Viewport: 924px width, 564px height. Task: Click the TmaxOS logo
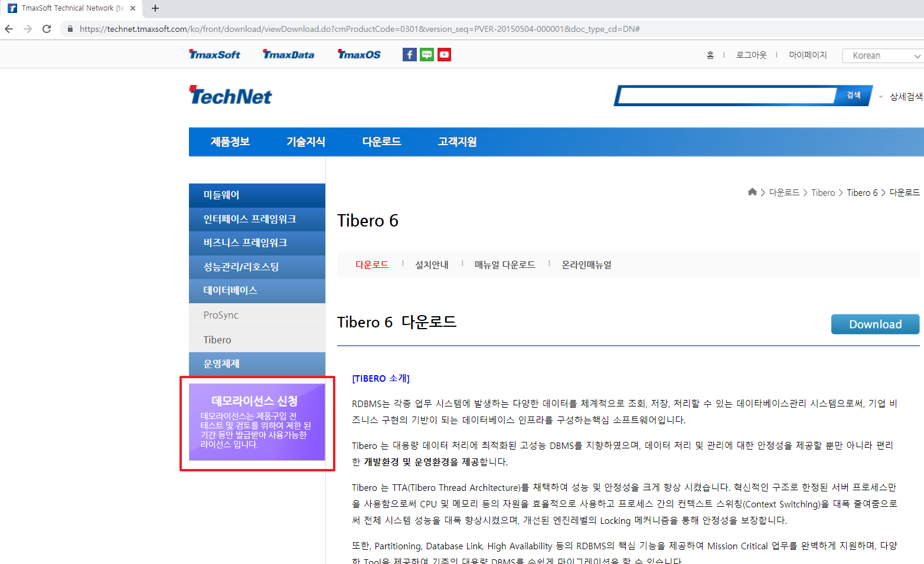(359, 54)
